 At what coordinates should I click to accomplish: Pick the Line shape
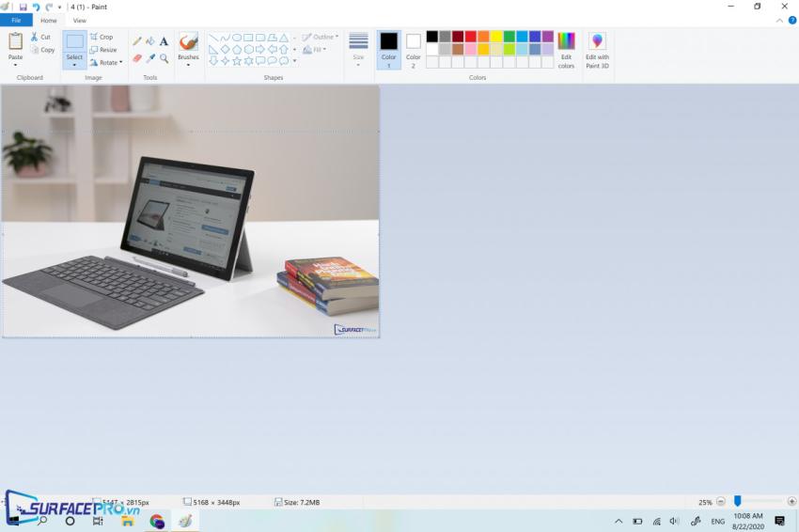pos(213,38)
